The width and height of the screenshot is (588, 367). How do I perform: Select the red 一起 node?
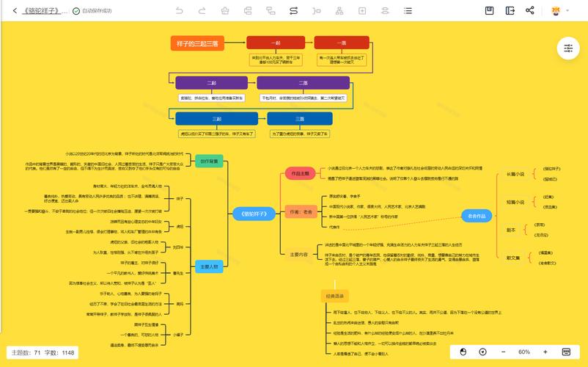pos(276,43)
